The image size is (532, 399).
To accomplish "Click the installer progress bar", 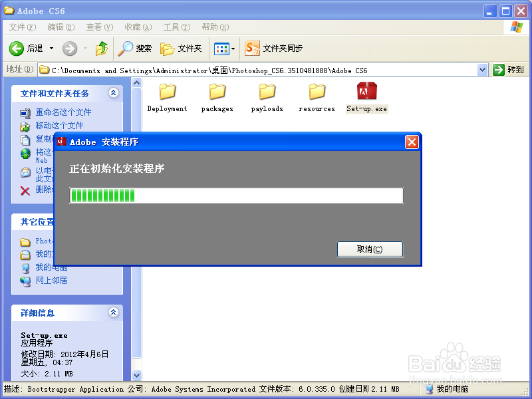I will click(x=236, y=195).
